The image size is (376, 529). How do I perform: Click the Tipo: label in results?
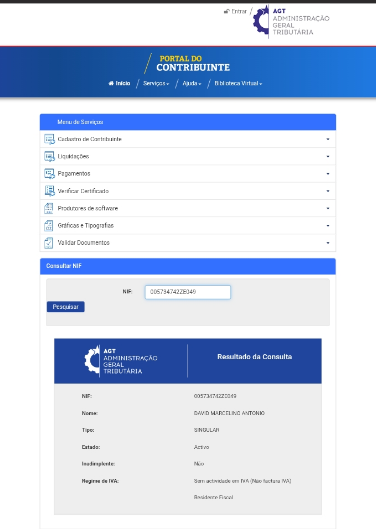(x=88, y=430)
